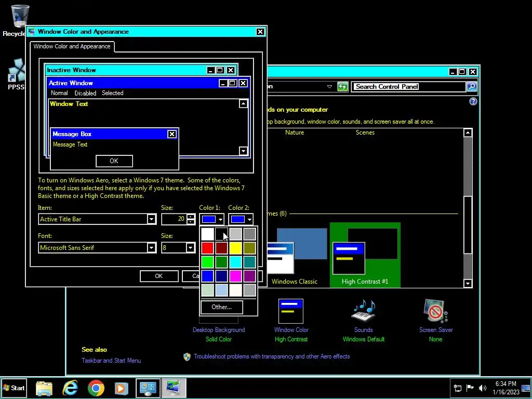This screenshot has width=532, height=399.
Task: Click the Window Color link text
Action: click(291, 330)
